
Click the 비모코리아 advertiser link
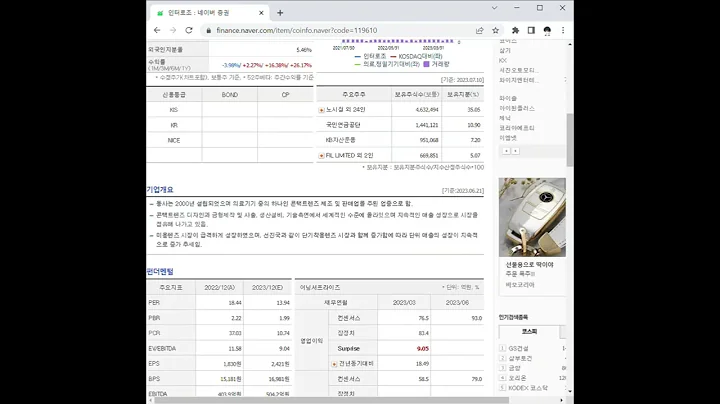[520, 285]
